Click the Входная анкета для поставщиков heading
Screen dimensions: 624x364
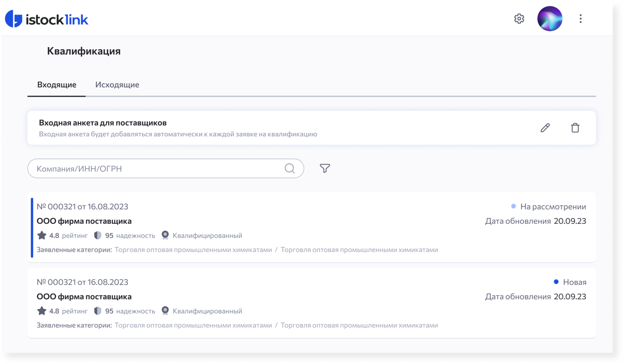click(103, 123)
